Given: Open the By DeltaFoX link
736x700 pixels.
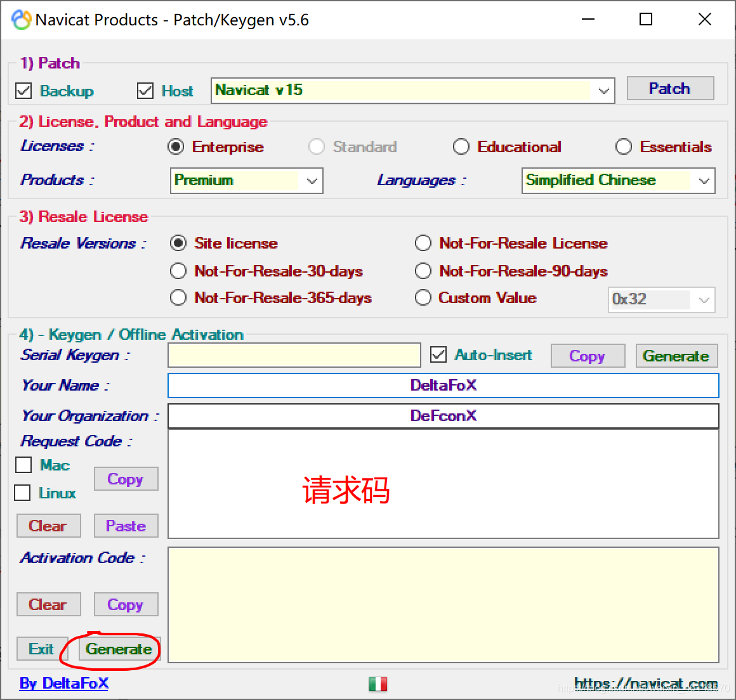Looking at the screenshot, I should [64, 683].
